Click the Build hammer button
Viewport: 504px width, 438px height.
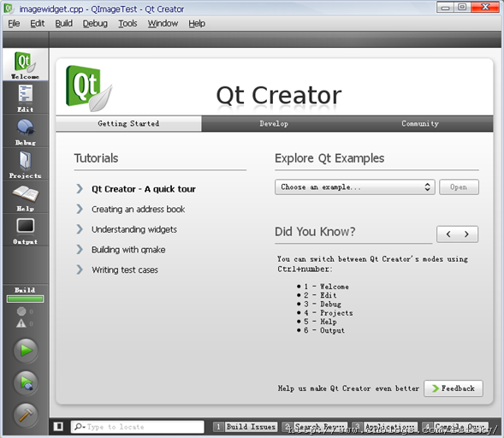pyautogui.click(x=26, y=415)
